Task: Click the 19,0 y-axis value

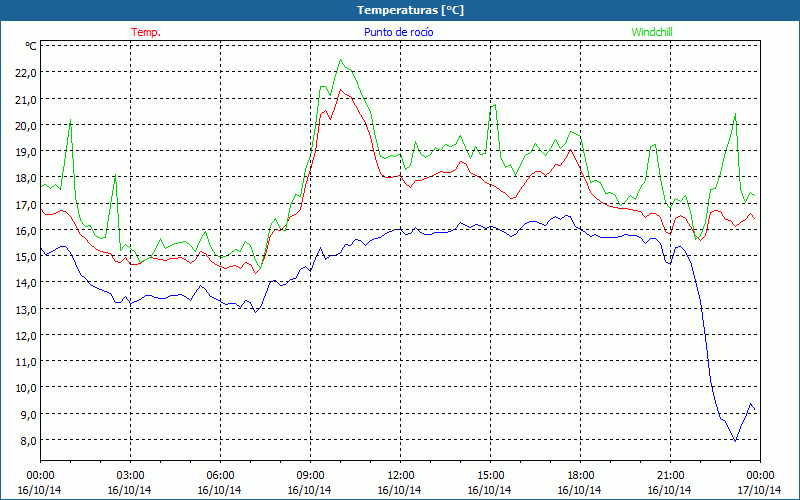Action: tap(26, 152)
